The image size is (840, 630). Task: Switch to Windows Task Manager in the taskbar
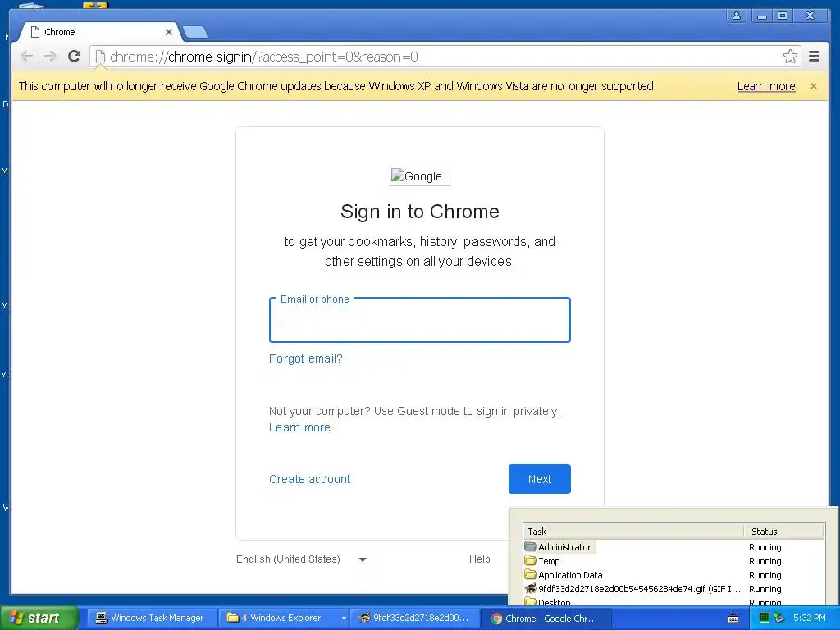tap(151, 618)
